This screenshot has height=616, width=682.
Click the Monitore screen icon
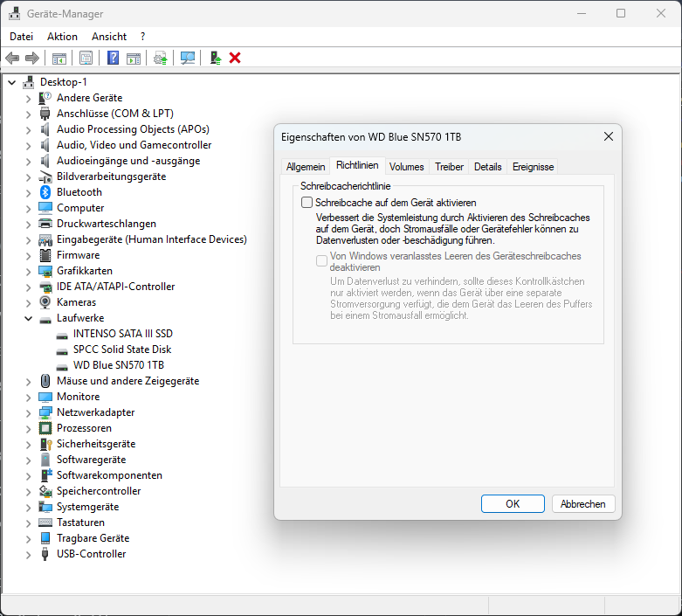click(x=45, y=397)
